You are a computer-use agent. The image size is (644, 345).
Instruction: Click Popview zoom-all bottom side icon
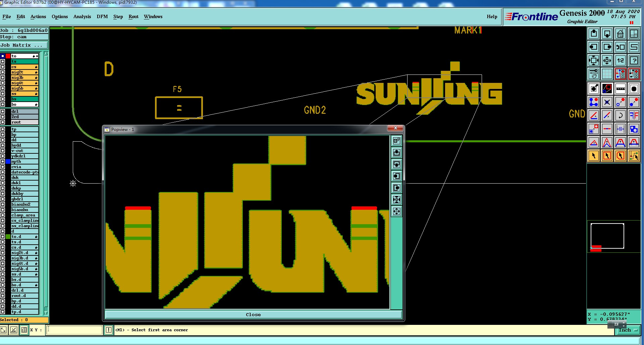396,211
